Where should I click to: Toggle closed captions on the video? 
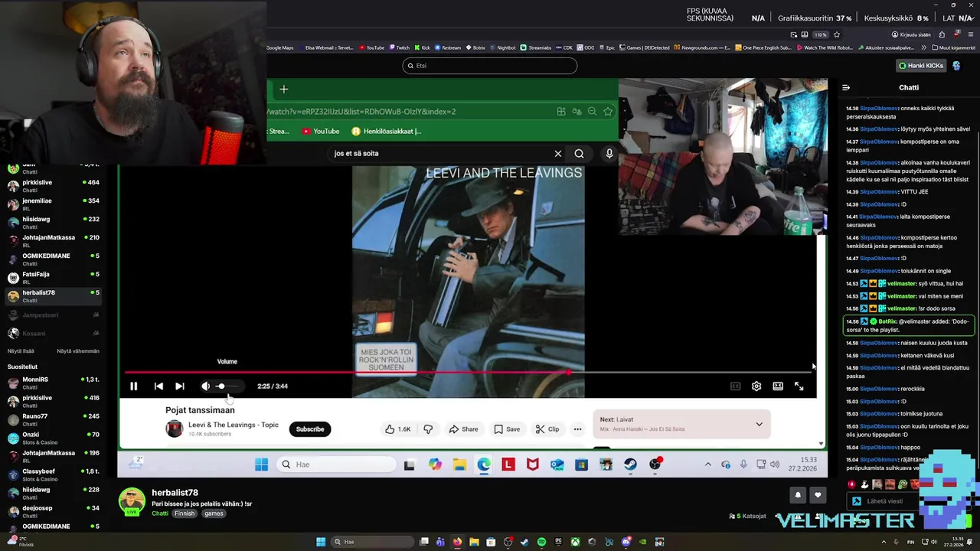click(x=736, y=386)
